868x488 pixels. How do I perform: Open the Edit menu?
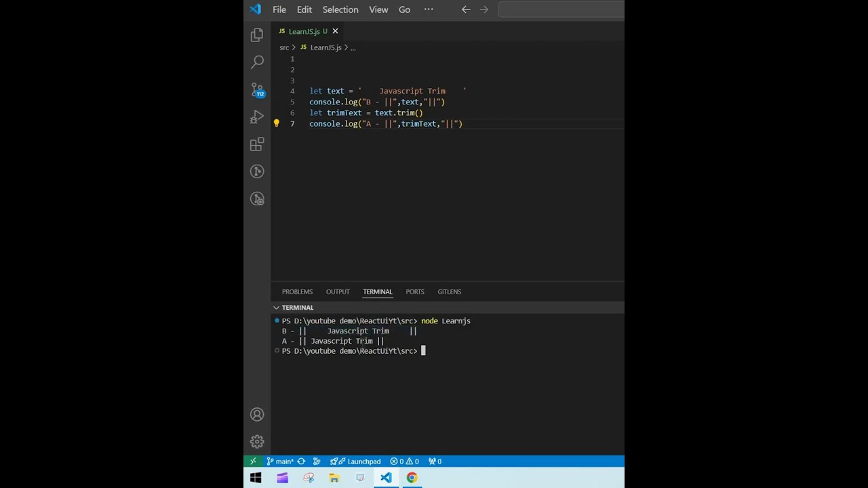pos(304,9)
